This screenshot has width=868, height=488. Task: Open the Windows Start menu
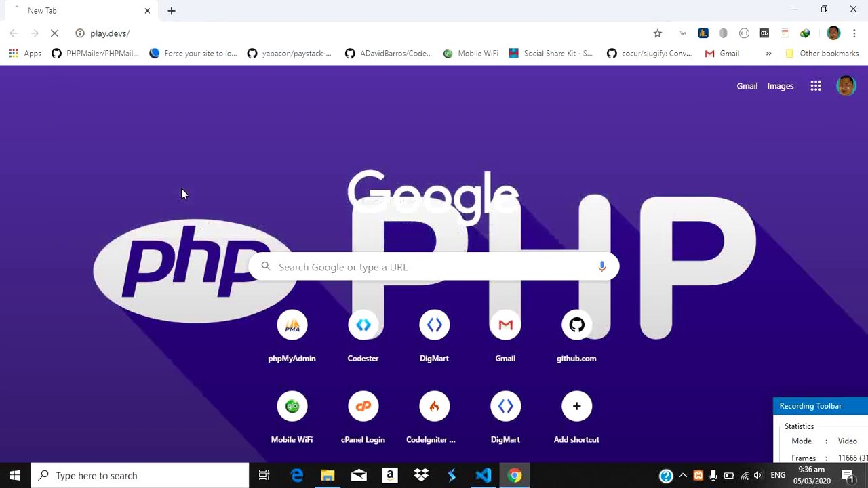pos(16,476)
